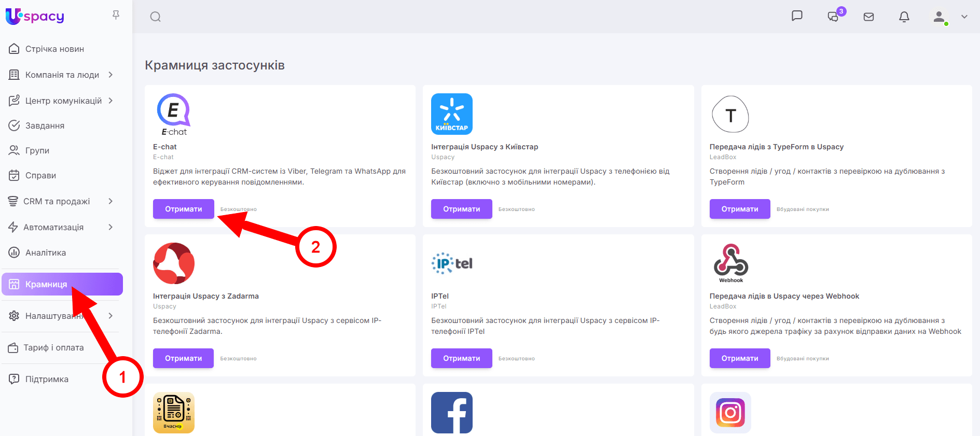Expand the Налаштування chevron
Image resolution: width=980 pixels, height=436 pixels.
tap(111, 316)
